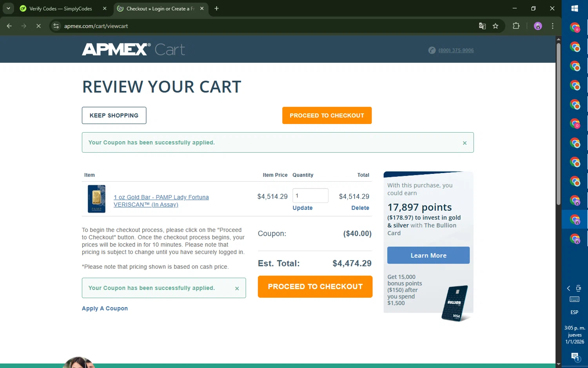This screenshot has width=588, height=368.
Task: Click the APMEX logo
Action: 116,49
